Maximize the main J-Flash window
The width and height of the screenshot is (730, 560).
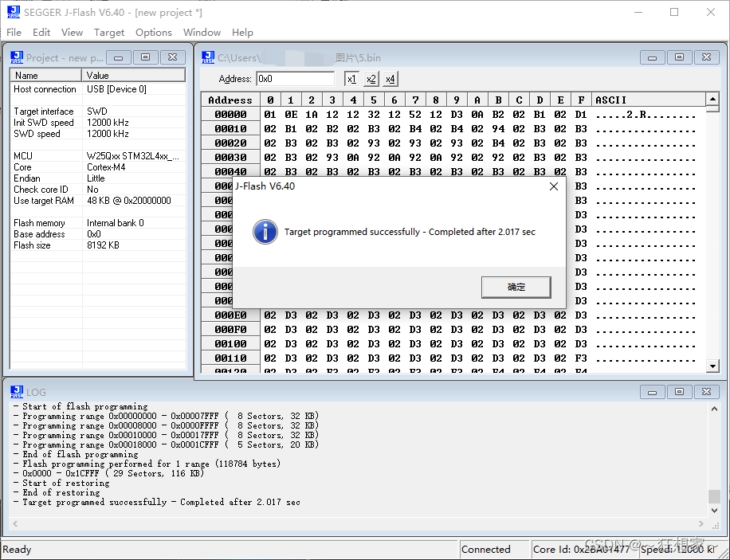674,12
